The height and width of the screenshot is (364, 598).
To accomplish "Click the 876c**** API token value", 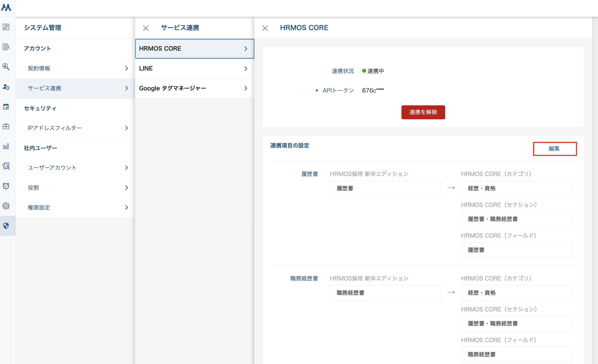I will coord(373,91).
